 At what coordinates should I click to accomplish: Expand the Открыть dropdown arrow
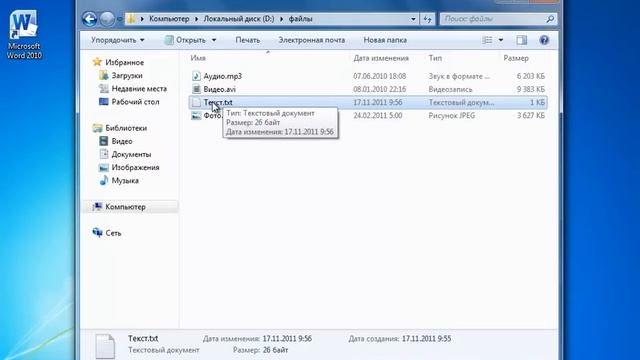(214, 40)
